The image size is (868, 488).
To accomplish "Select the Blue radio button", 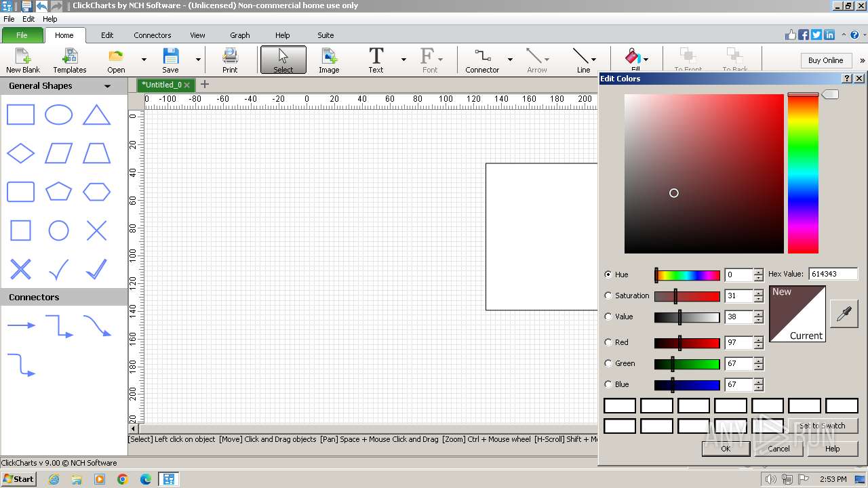I will pos(608,384).
